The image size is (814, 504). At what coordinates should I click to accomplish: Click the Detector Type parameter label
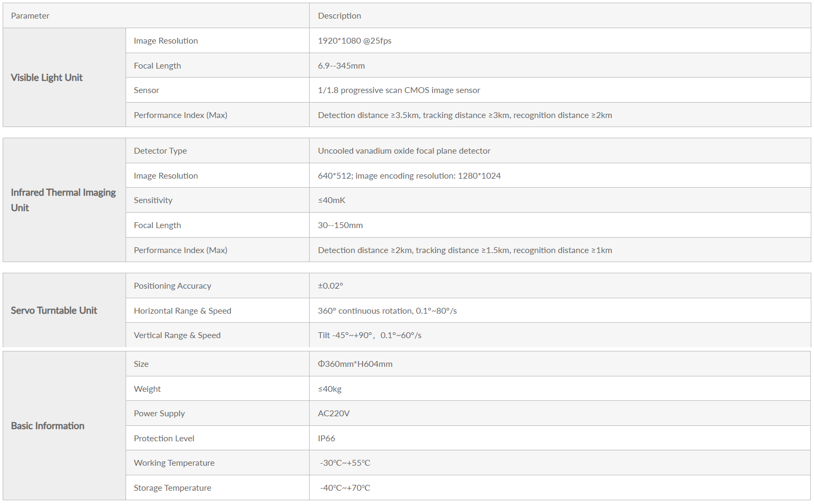pos(160,151)
